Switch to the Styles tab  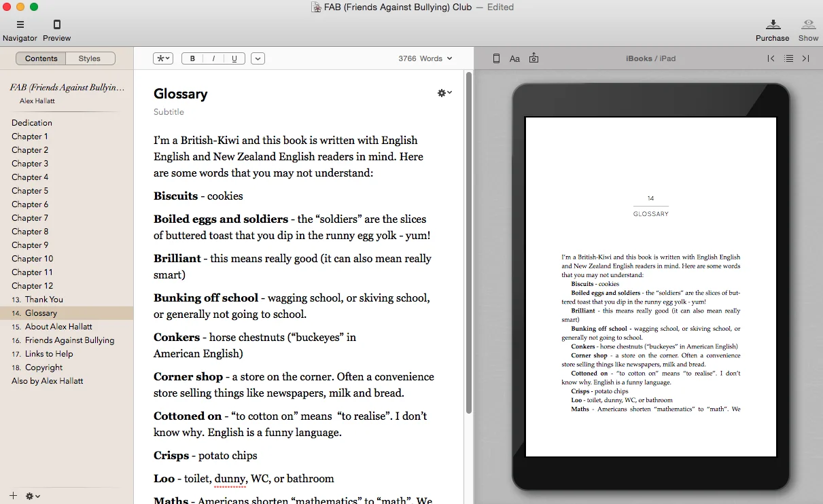(89, 58)
